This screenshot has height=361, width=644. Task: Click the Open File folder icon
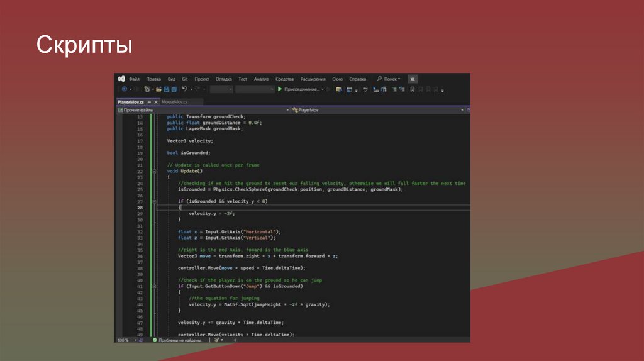[x=158, y=89]
